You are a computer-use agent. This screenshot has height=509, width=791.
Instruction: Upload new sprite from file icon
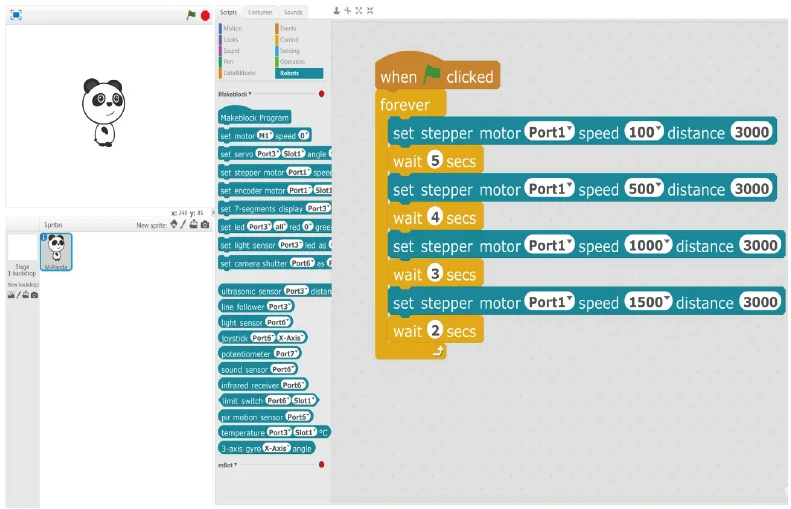tap(193, 224)
